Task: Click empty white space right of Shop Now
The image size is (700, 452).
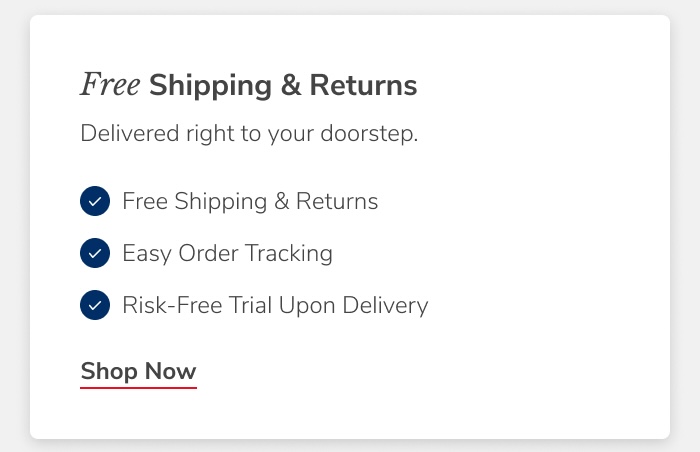Action: pos(420,371)
